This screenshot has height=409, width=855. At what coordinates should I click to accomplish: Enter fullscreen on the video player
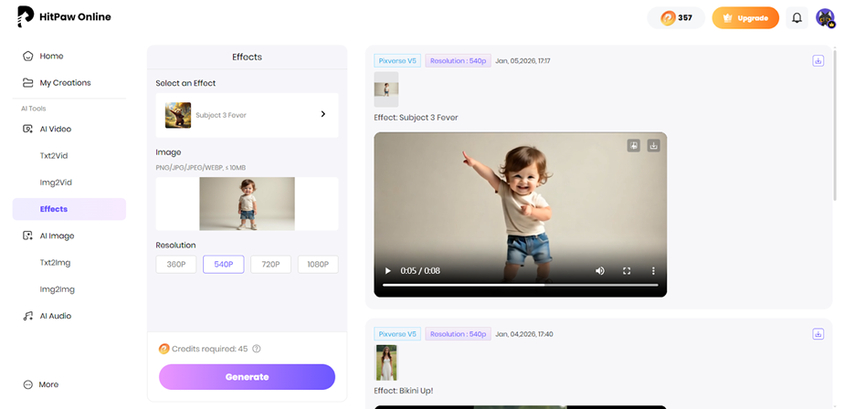point(627,271)
